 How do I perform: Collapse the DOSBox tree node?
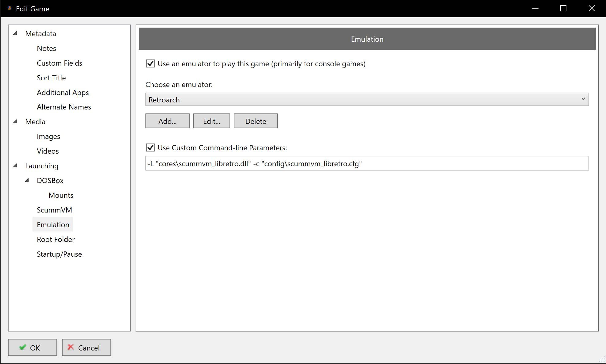27,180
